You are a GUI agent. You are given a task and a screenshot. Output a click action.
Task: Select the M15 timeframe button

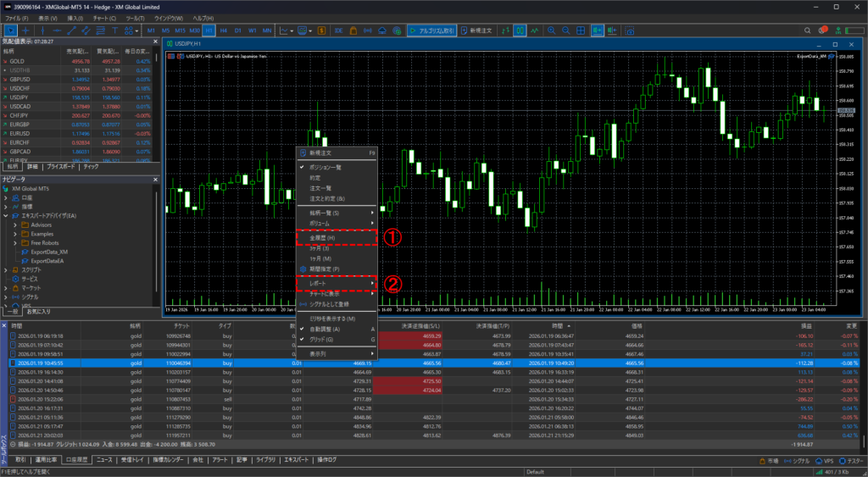[x=181, y=30]
